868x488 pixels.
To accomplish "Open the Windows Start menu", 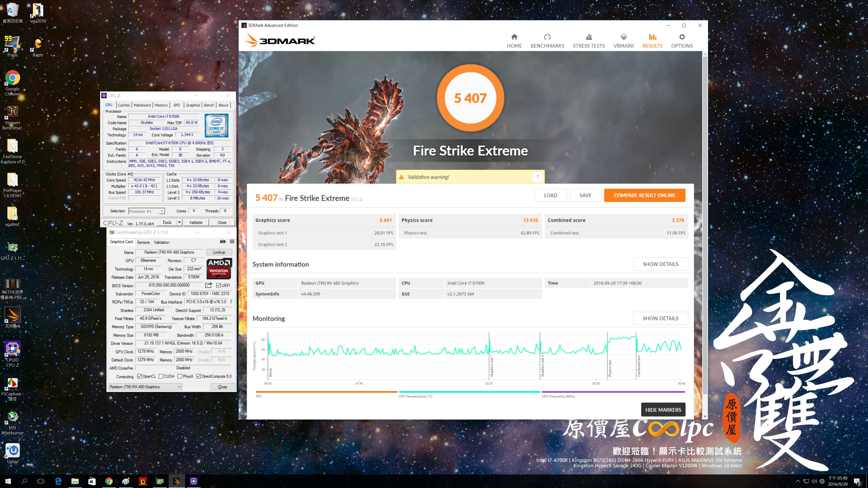I will [x=8, y=481].
